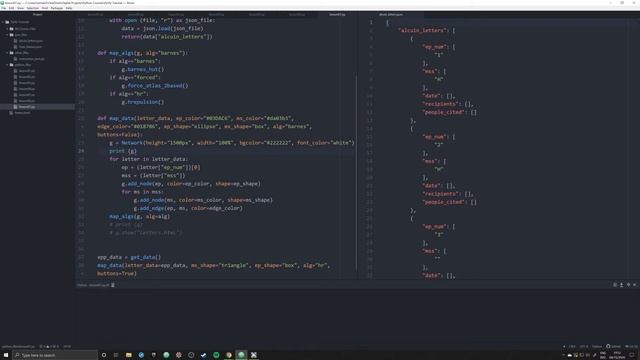Open the Edit menu
This screenshot has width=640, height=360.
[11, 8]
